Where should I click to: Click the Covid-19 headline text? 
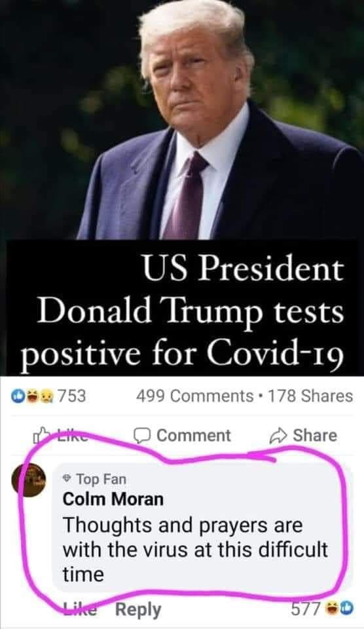(x=183, y=311)
